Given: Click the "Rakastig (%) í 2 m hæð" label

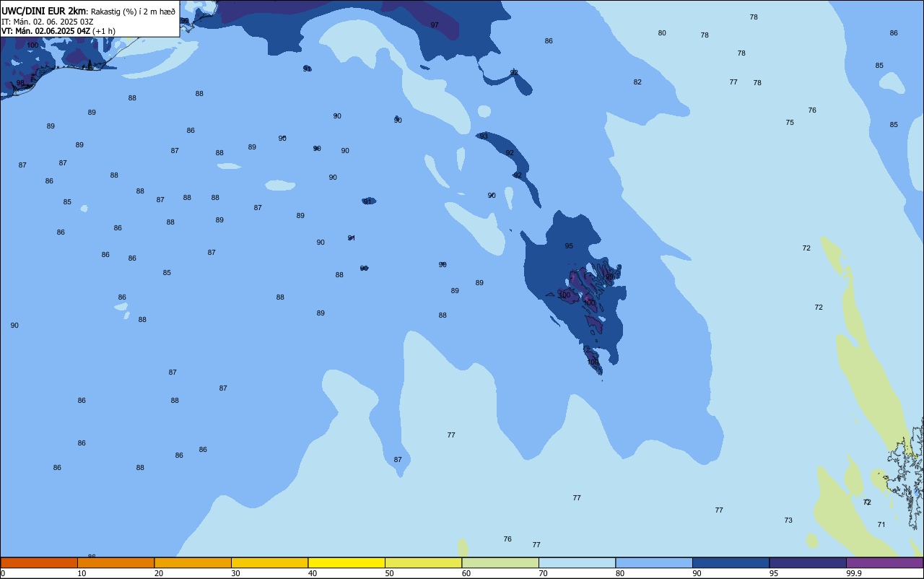Looking at the screenshot, I should pos(133,12).
